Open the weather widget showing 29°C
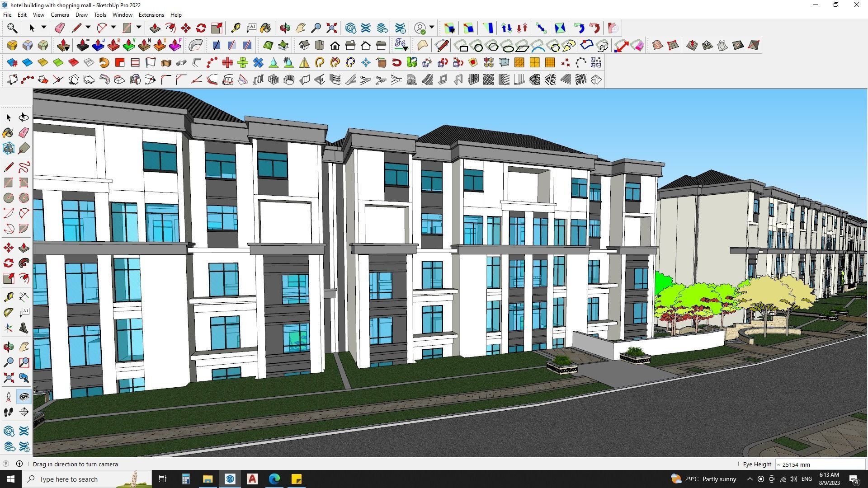This screenshot has width=868, height=488. point(703,479)
